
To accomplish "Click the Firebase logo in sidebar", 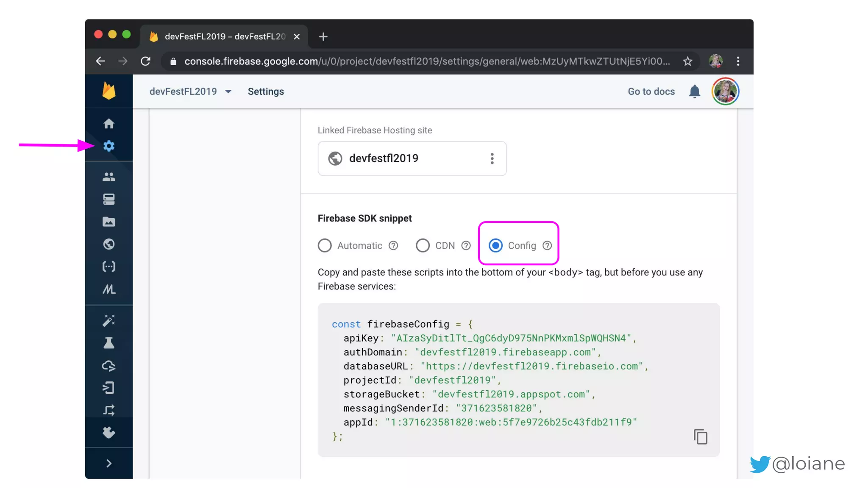I will (109, 91).
